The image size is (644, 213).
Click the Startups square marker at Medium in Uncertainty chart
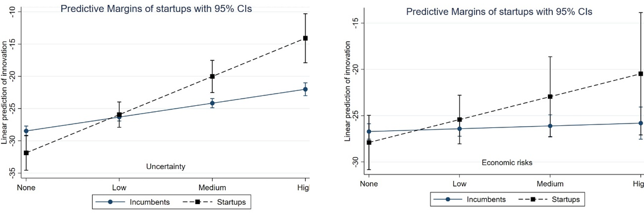tap(212, 76)
